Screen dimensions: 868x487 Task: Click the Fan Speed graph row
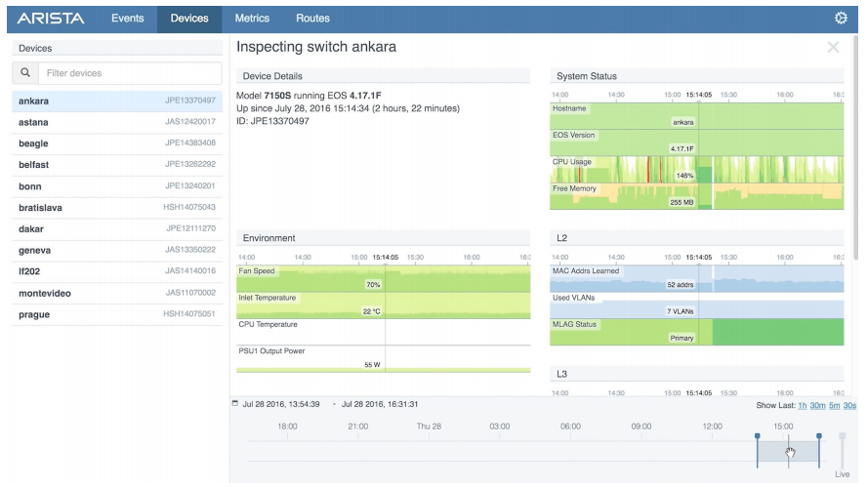(x=383, y=278)
